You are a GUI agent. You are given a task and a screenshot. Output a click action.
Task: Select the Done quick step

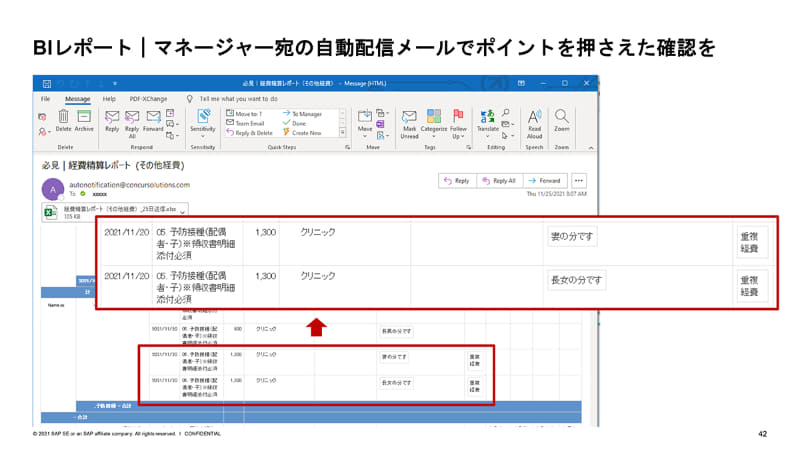click(x=294, y=123)
